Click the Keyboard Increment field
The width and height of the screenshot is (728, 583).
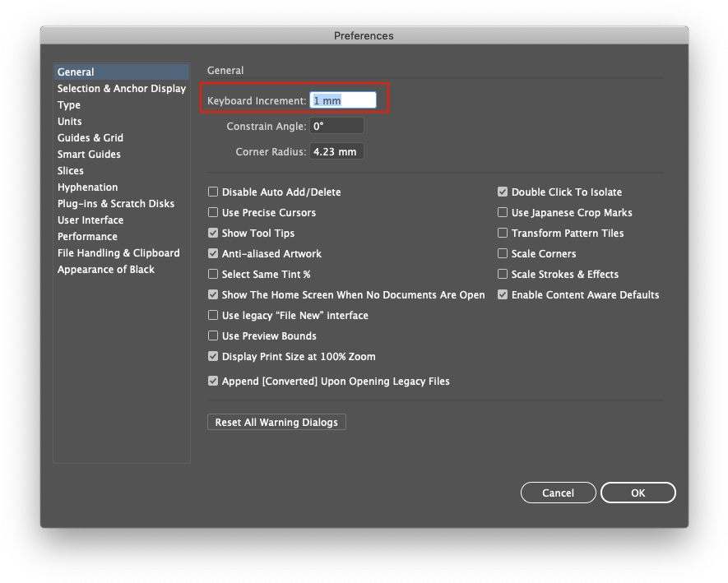click(x=343, y=100)
